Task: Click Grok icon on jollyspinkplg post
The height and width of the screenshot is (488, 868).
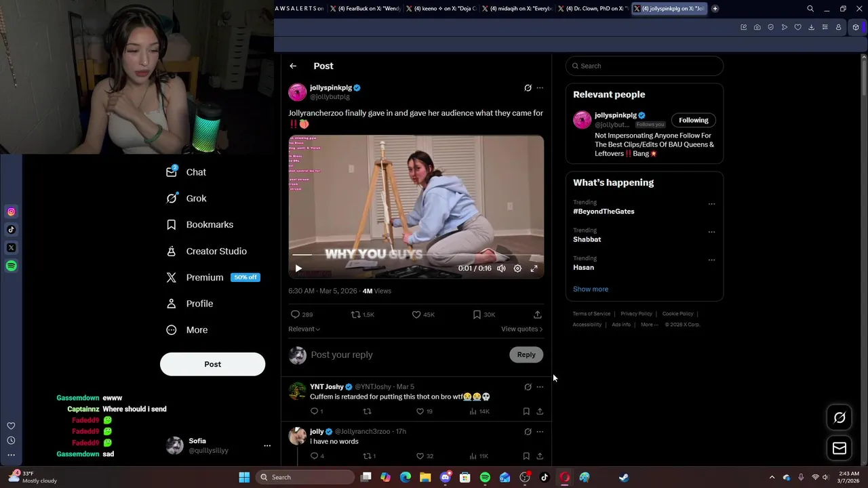Action: click(x=528, y=88)
